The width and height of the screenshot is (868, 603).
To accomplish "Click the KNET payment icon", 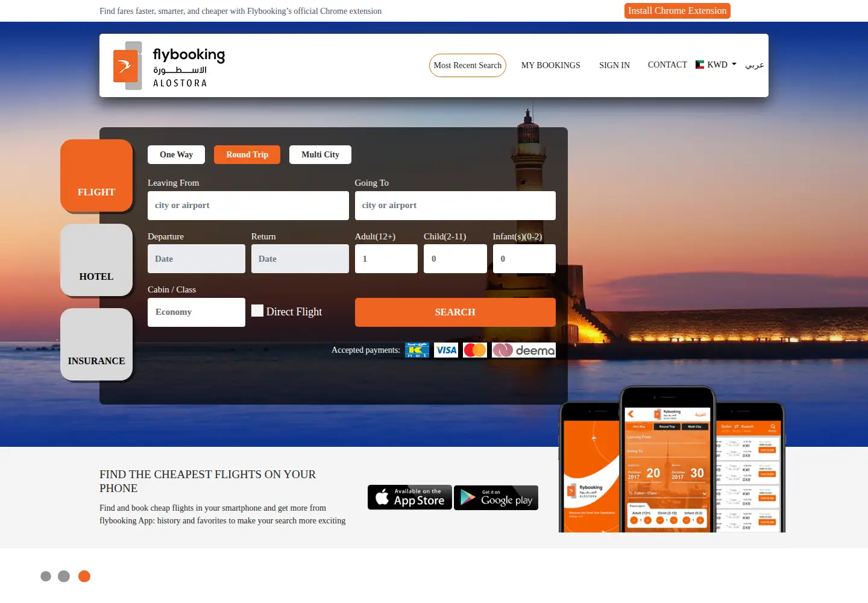I will pos(417,350).
